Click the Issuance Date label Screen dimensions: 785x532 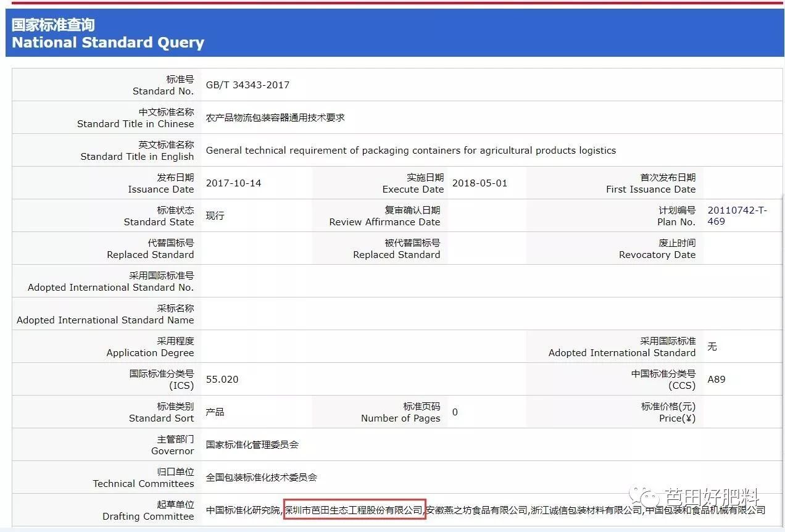pos(160,183)
